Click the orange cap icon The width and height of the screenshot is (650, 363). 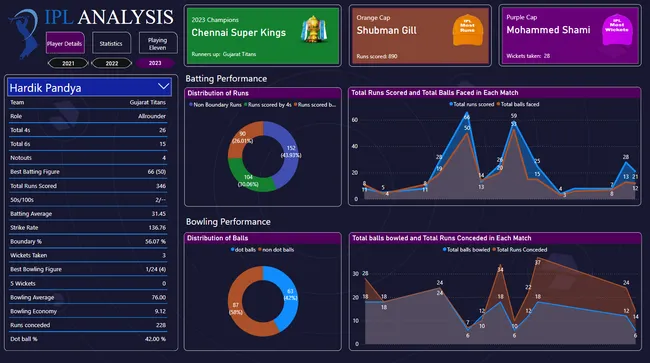467,30
